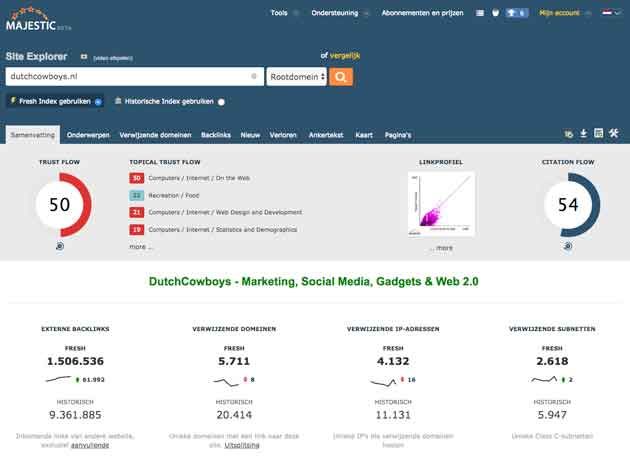Open Abonnementen en prijzen page
Viewport: 630px width, 466px height.
tap(422, 13)
